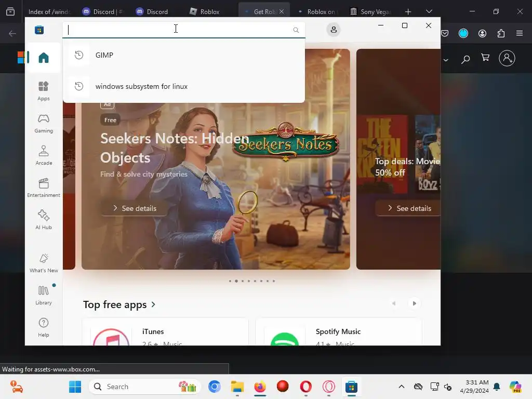
Task: Click the OneDrive cloud tray icon
Action: [x=418, y=387]
